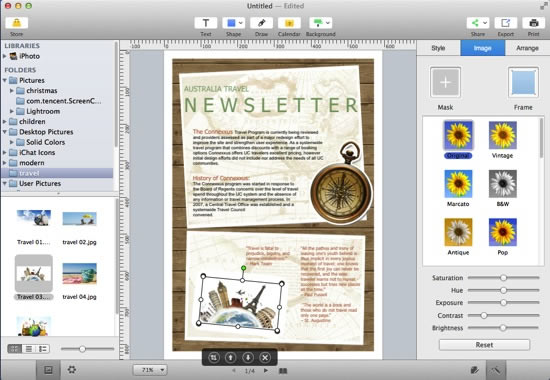Click the gear settings icon at bottom
Image resolution: width=550 pixels, height=380 pixels.
72,369
